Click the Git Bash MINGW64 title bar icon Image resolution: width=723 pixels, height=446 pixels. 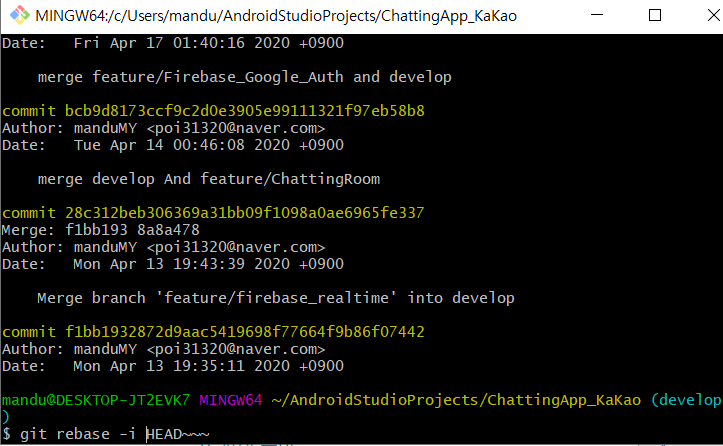(20, 15)
